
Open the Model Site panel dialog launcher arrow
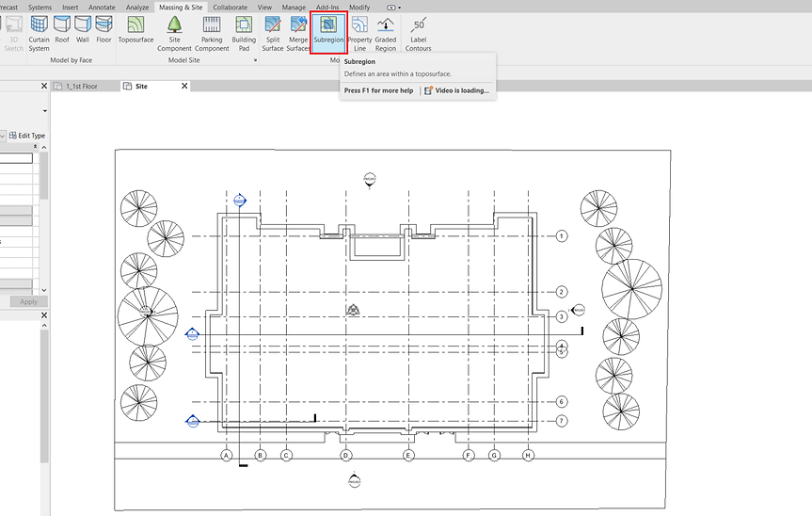coord(255,60)
